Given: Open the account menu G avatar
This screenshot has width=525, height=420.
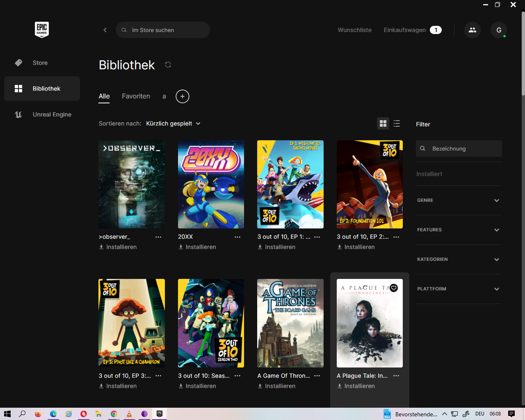Looking at the screenshot, I should [499, 30].
